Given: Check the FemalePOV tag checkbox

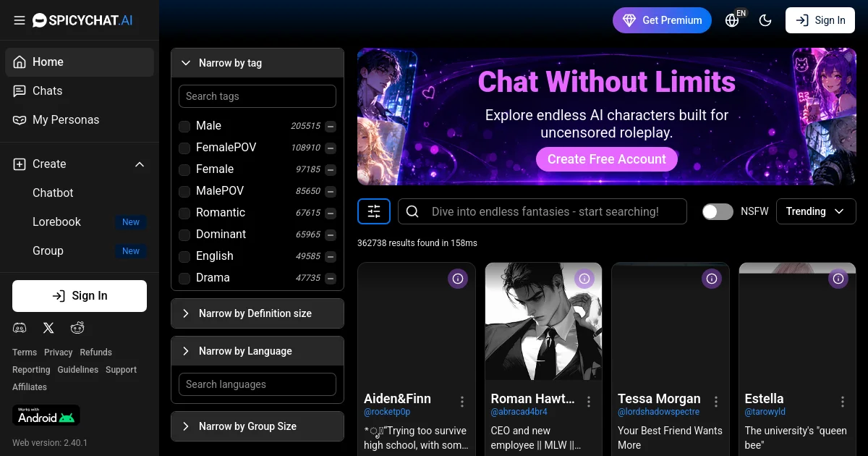Looking at the screenshot, I should coord(184,148).
